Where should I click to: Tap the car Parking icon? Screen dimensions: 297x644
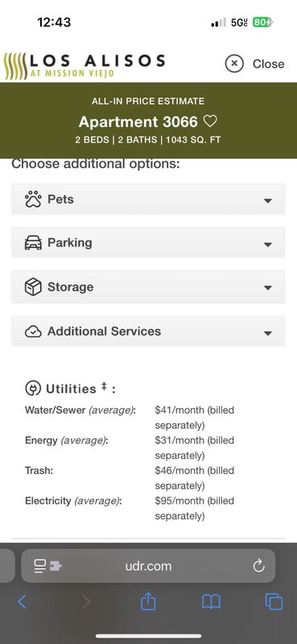click(33, 243)
